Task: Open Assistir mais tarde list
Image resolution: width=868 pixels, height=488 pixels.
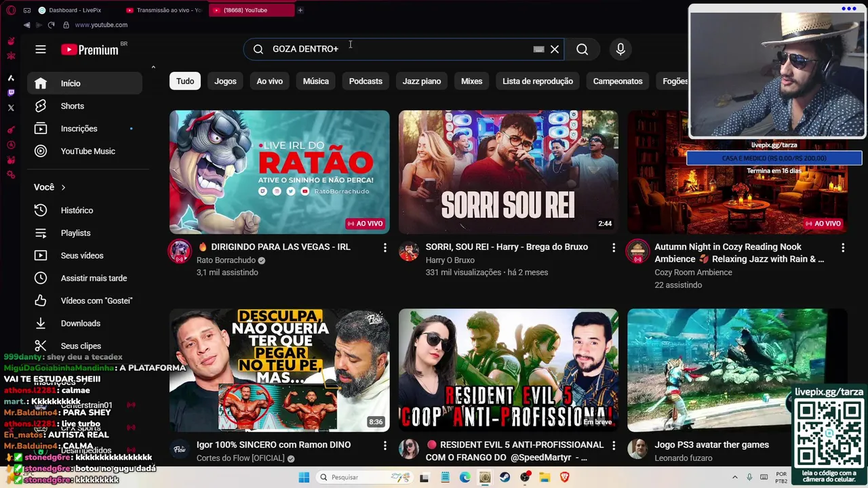Action: pos(85,278)
